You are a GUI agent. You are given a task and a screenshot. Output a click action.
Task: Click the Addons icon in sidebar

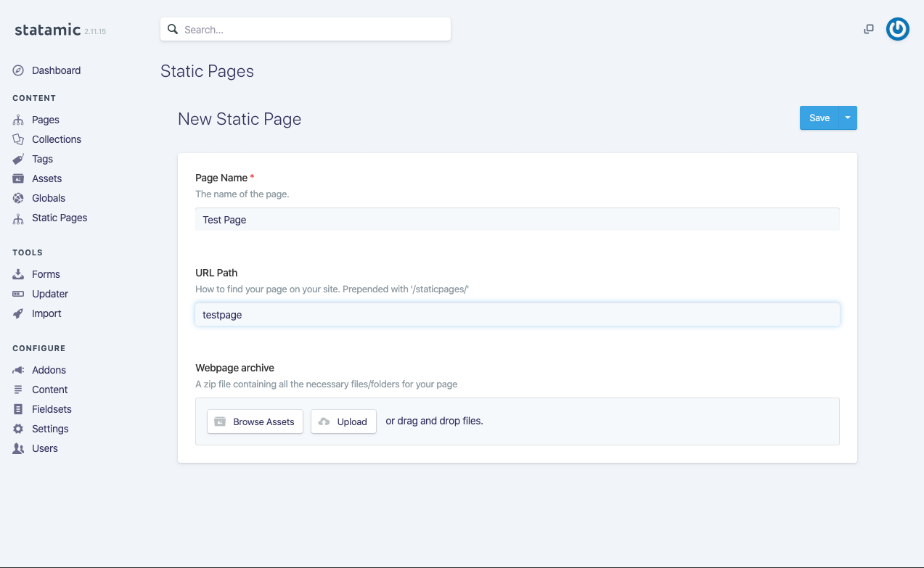click(x=18, y=370)
